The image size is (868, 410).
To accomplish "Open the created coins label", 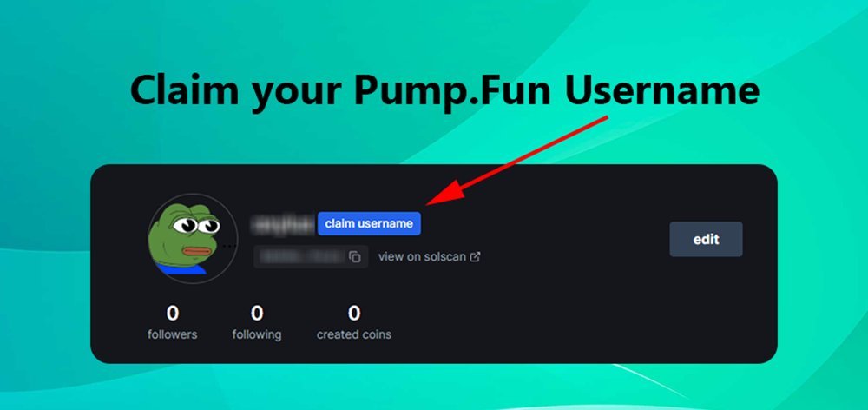I will pyautogui.click(x=354, y=334).
